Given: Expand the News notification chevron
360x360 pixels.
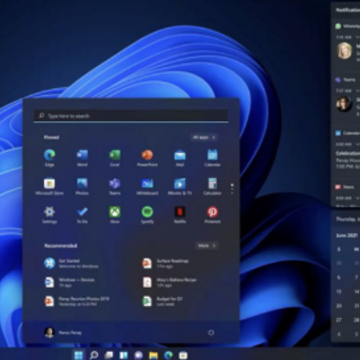Looking at the screenshot, I should pyautogui.click(x=357, y=198).
